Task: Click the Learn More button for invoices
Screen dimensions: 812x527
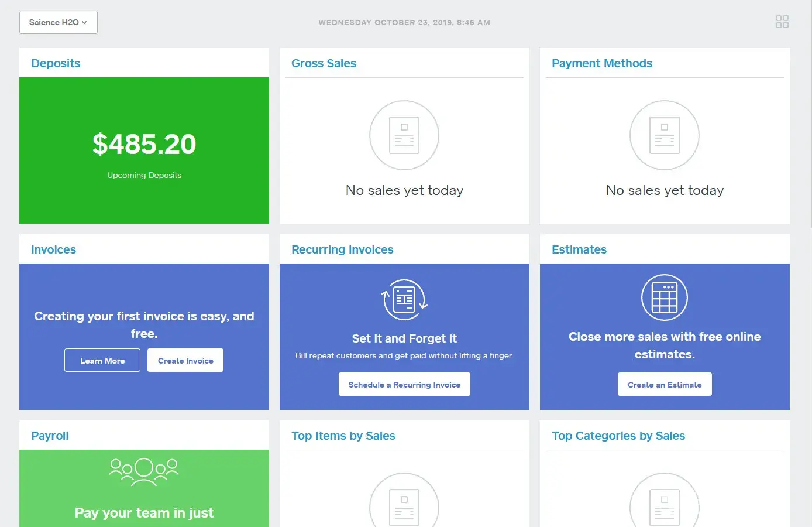Action: pyautogui.click(x=102, y=360)
